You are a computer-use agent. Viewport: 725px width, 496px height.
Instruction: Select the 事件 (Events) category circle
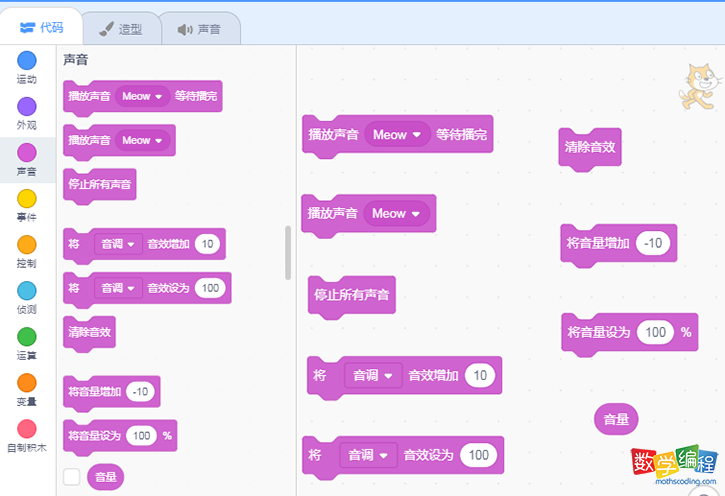tap(27, 199)
